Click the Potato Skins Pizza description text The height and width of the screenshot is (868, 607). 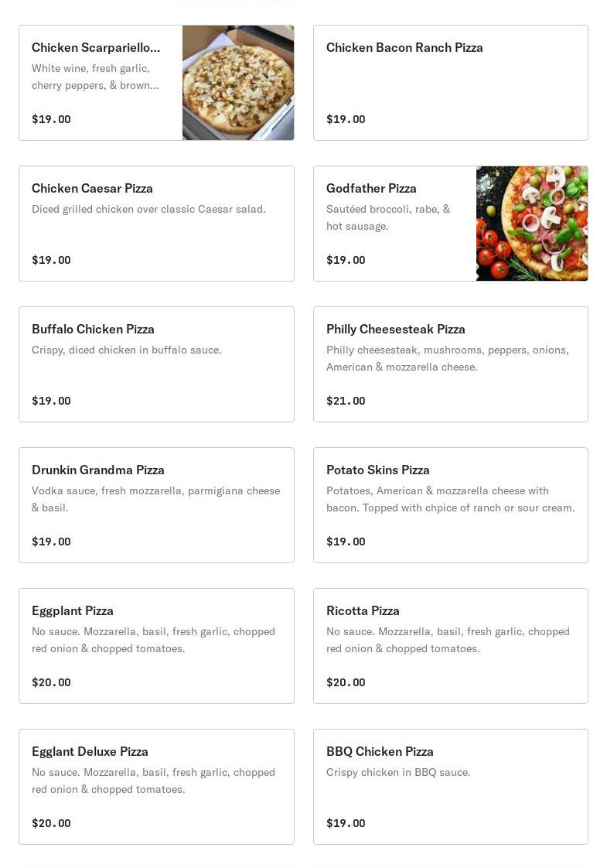450,499
